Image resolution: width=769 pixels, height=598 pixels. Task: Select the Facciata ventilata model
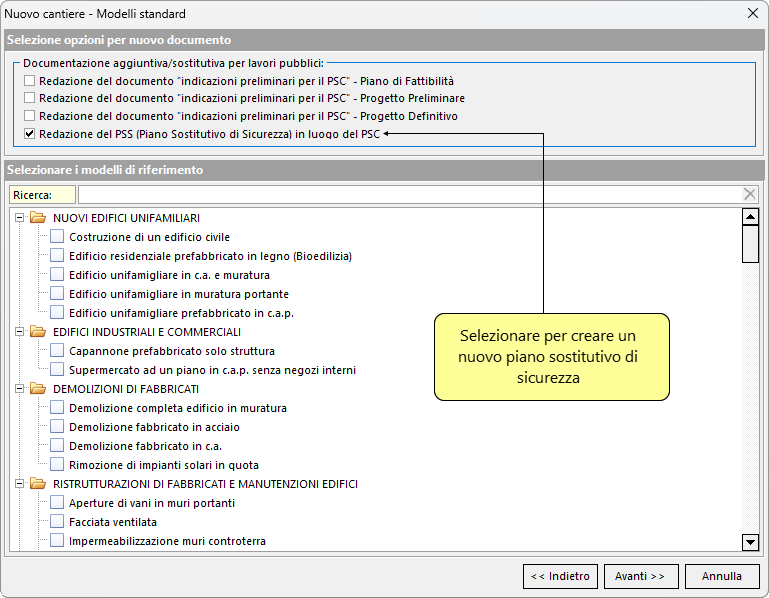click(57, 522)
